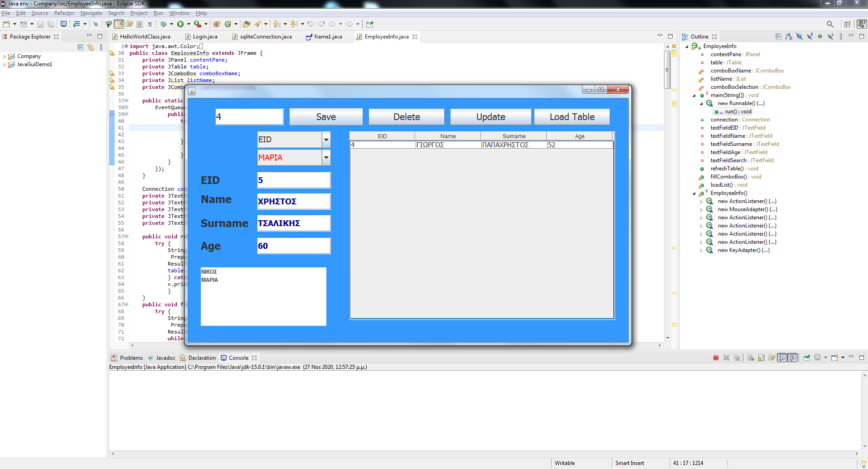Viewport: 868px width, 469px height.
Task: Select ΝΙΚΟΣ in the name list
Action: [x=263, y=272]
